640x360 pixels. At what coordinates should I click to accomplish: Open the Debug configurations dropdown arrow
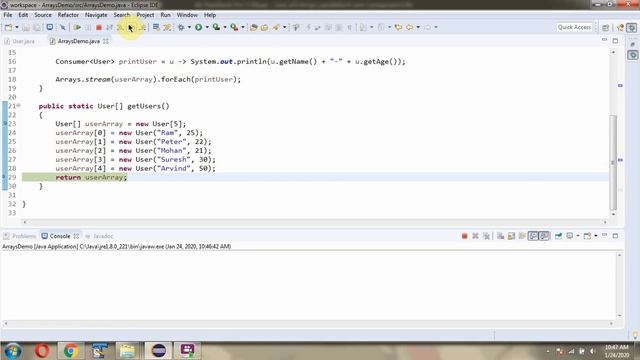coord(189,27)
